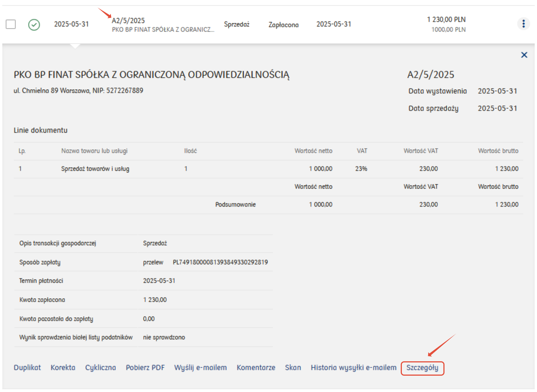Viewport: 537px width, 392px height.
Task: Click the Zapłacona status in row
Action: tap(283, 25)
